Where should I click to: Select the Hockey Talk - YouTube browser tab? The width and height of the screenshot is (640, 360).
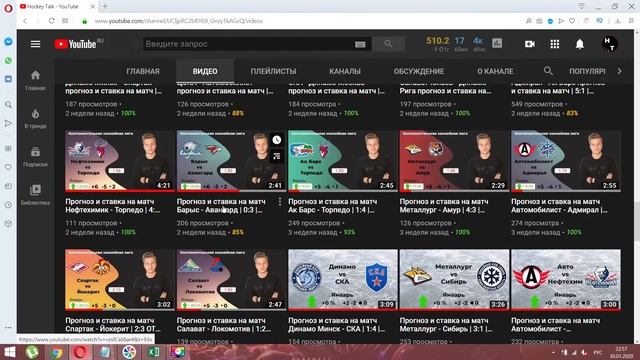click(x=56, y=6)
